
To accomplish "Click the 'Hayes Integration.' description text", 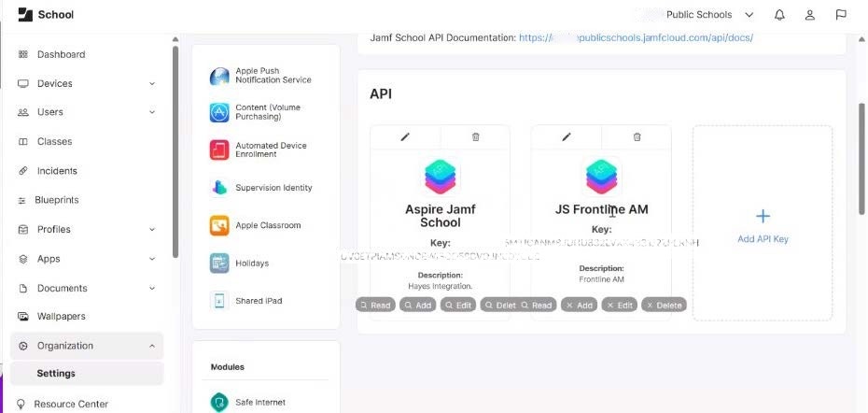I will pyautogui.click(x=441, y=287).
